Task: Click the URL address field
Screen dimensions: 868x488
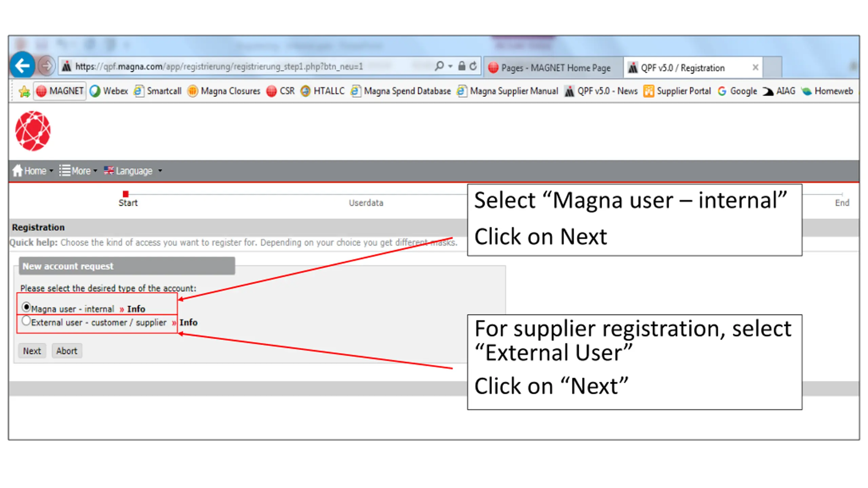Action: pyautogui.click(x=237, y=66)
